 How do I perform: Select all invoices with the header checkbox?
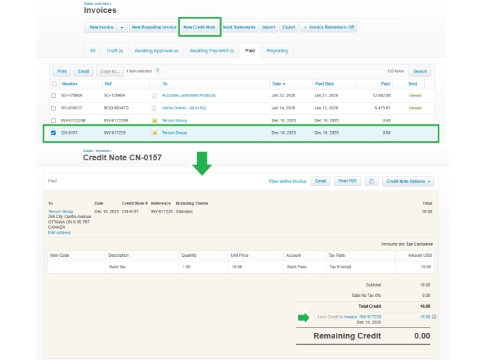click(x=54, y=84)
